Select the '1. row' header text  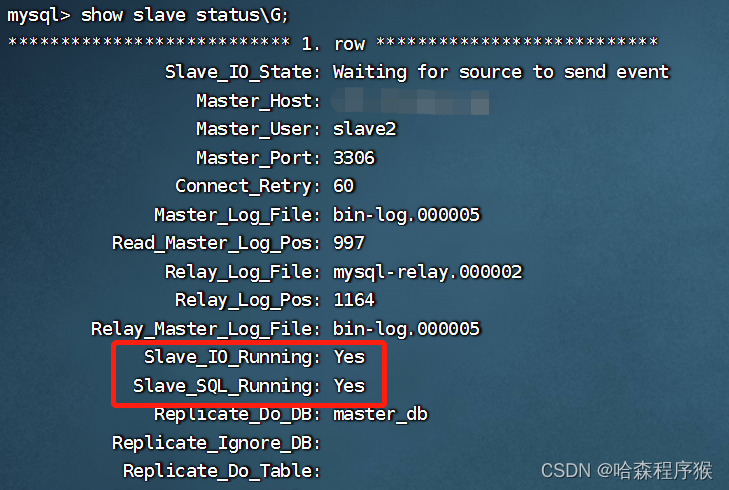[333, 44]
